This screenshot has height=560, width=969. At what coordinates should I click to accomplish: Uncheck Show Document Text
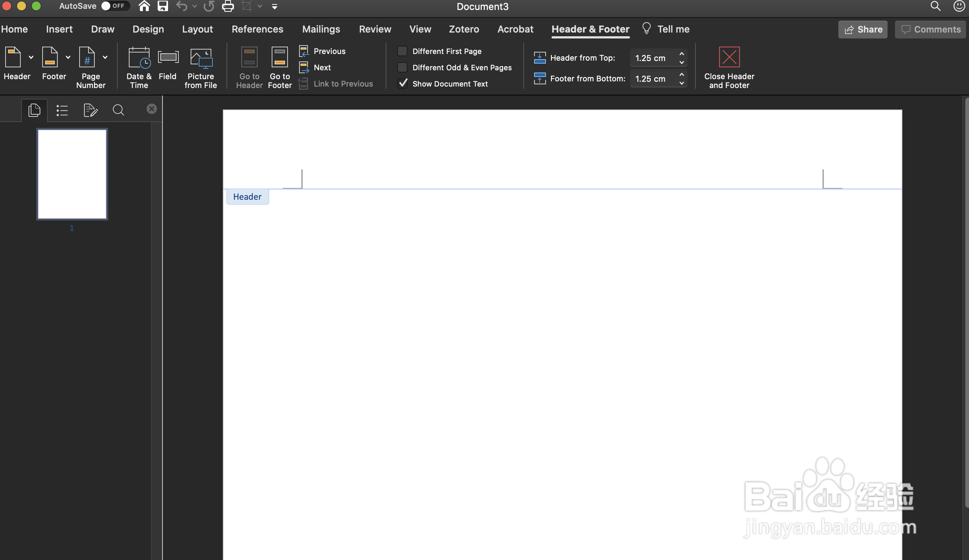point(402,84)
